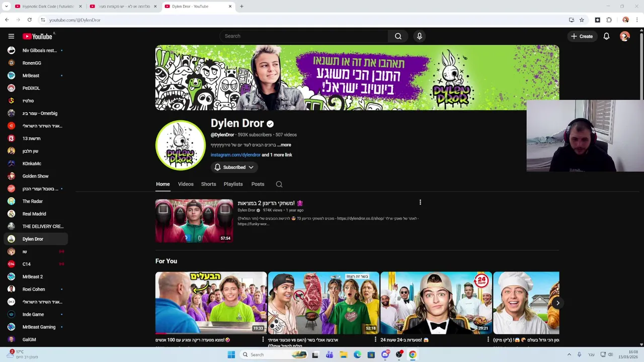Click the Chrome address bar URL

(75, 20)
